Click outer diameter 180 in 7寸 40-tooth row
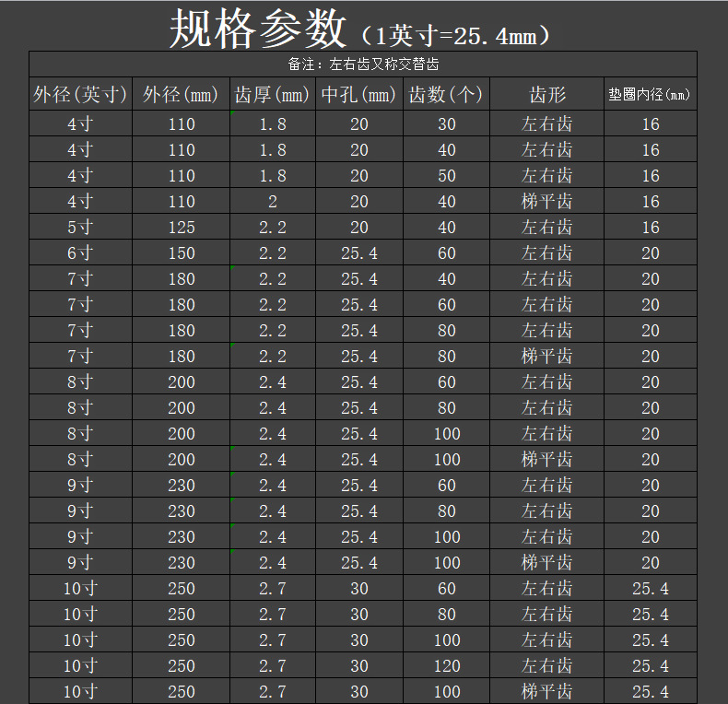This screenshot has height=704, width=728. click(181, 279)
